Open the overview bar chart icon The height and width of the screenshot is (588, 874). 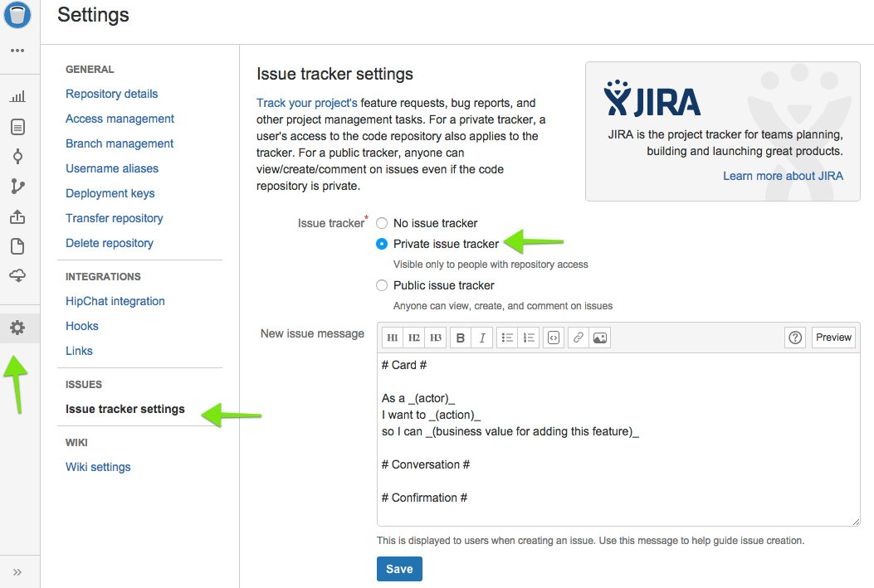[17, 96]
